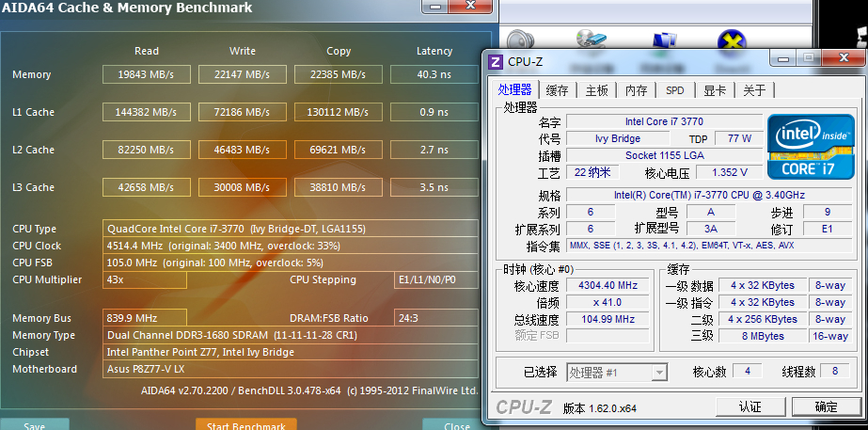Click the 二级 cache value 4 x 256 KBytes

pos(763,319)
